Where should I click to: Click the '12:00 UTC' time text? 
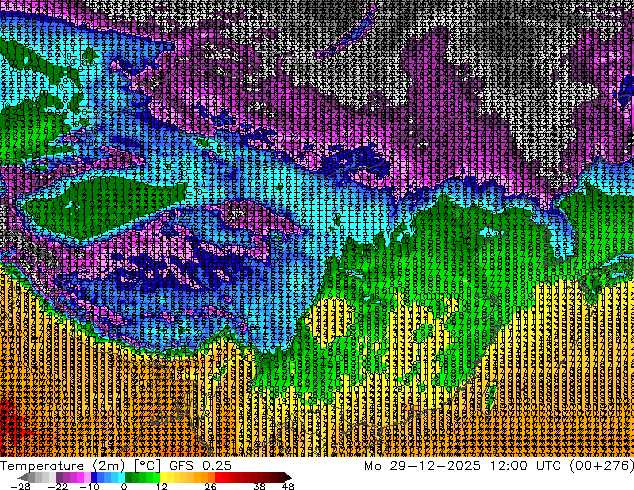(526, 466)
